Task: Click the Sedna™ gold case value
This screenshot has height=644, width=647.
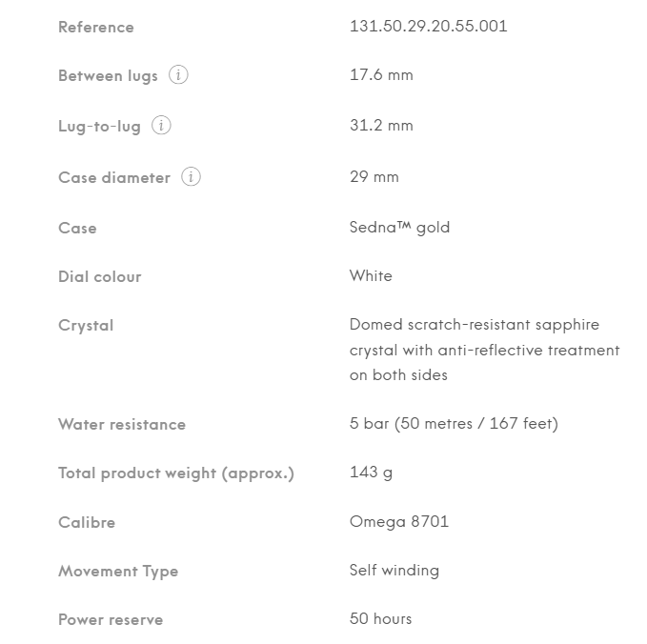Action: tap(399, 228)
